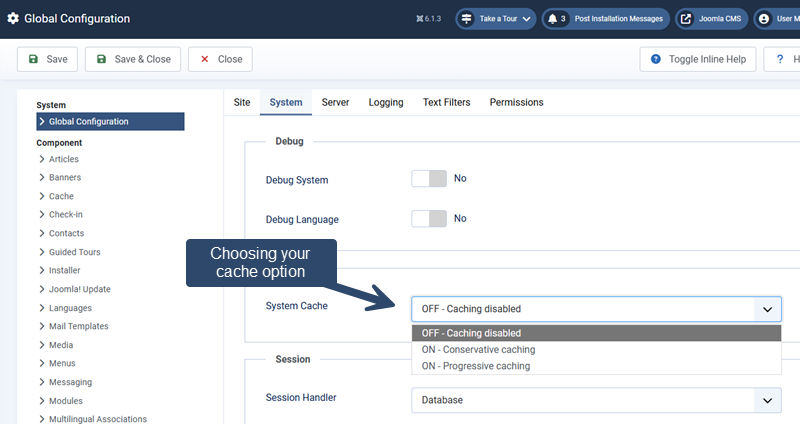This screenshot has height=424, width=800.
Task: Open Multilingual Associations component settings
Action: tap(97, 419)
